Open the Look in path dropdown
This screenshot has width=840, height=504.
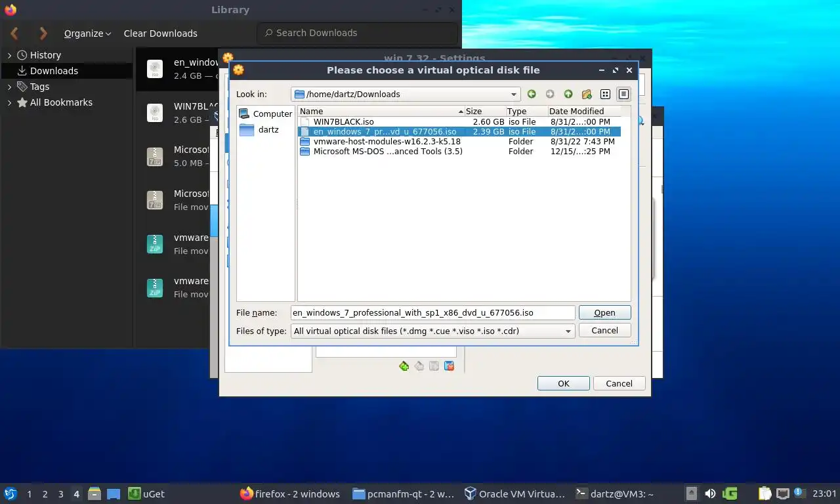click(x=406, y=94)
